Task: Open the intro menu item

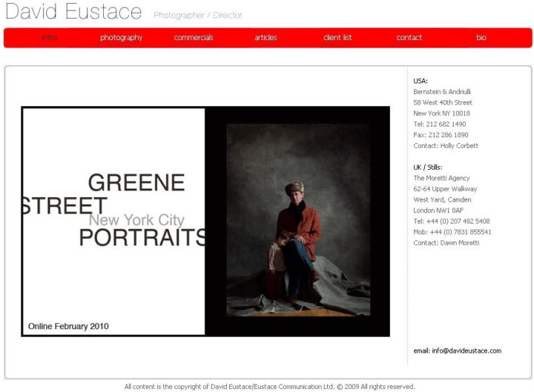Action: (x=50, y=38)
